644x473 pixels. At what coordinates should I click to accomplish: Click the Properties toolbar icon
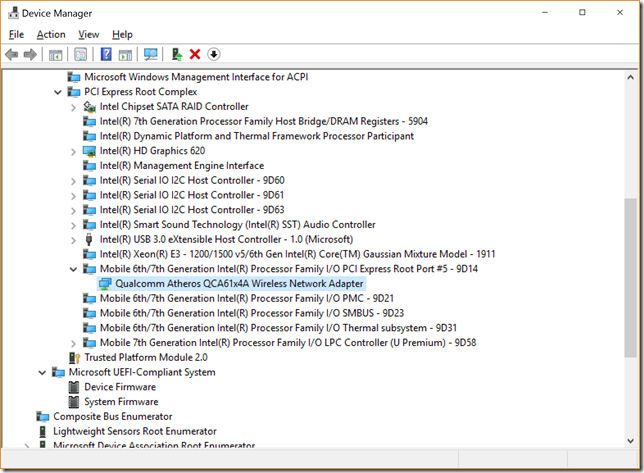tap(80, 54)
